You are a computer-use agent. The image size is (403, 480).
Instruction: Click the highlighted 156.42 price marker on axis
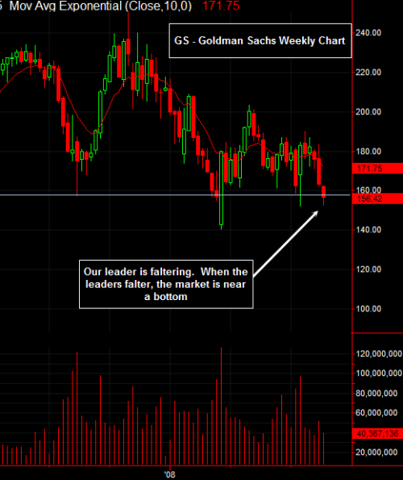tap(377, 199)
